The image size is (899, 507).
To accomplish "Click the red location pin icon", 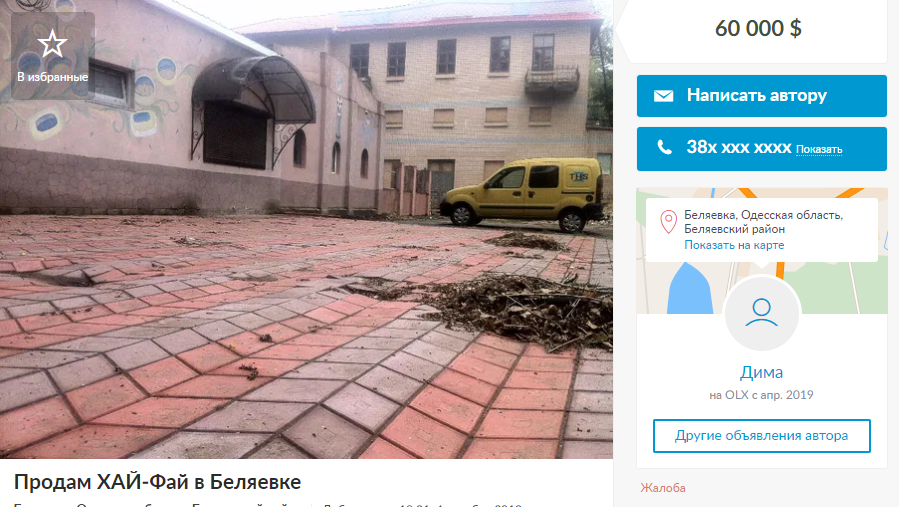I will click(x=668, y=222).
